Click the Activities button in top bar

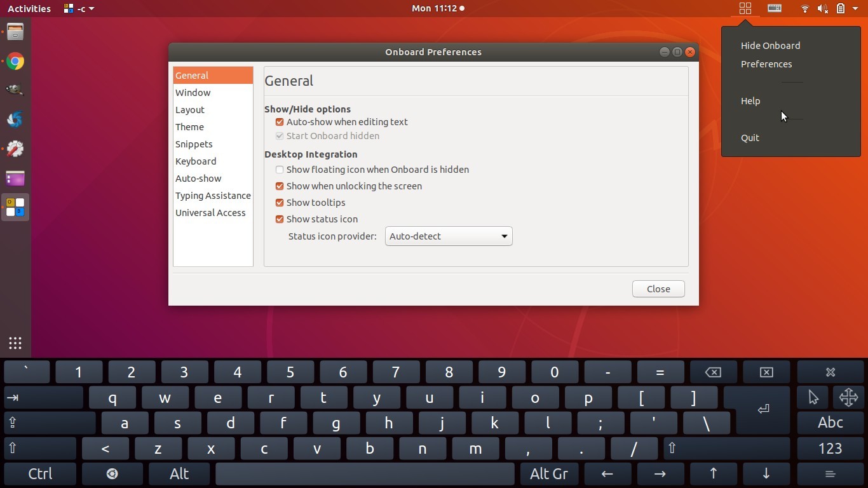pos(29,8)
